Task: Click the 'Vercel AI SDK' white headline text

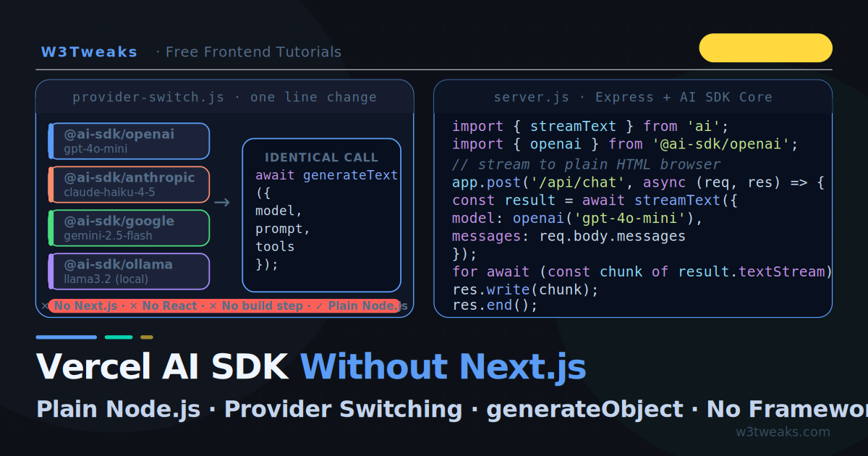Action: [163, 367]
